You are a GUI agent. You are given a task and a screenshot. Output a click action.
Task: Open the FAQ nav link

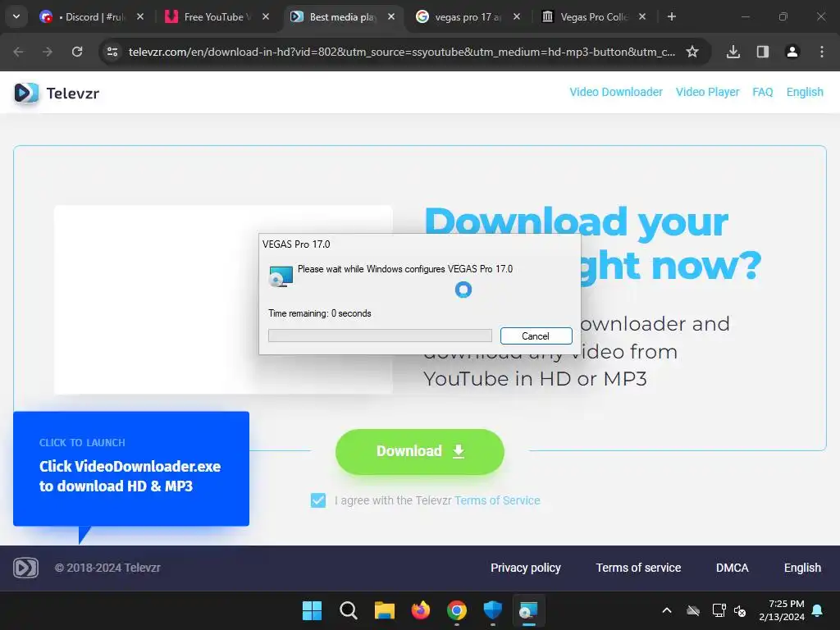pos(763,92)
